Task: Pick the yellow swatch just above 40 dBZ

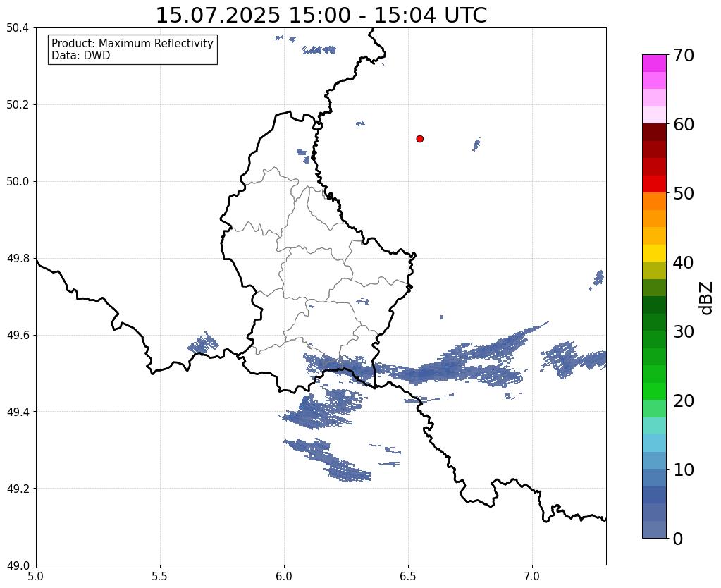Action: pos(654,253)
